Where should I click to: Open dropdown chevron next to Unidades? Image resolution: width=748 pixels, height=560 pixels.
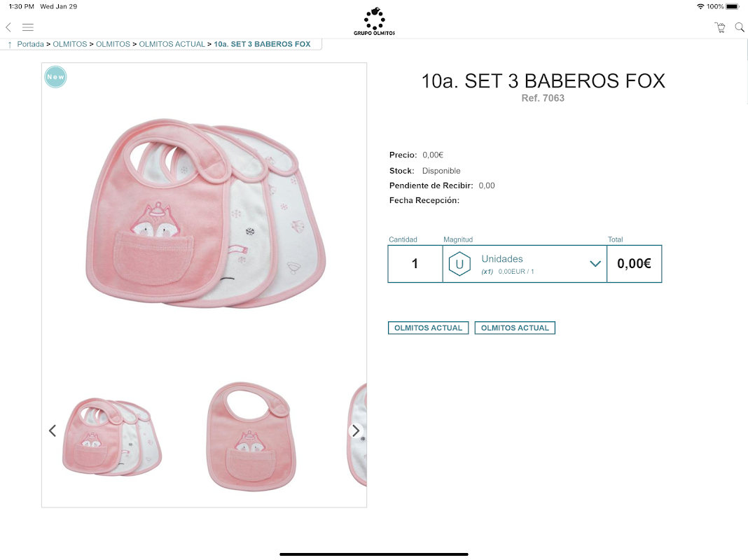(595, 264)
